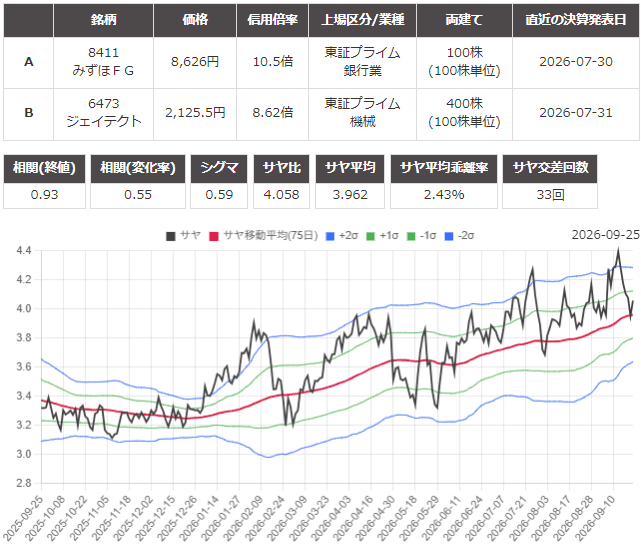Click row label B
The image size is (641, 554).
[29, 113]
